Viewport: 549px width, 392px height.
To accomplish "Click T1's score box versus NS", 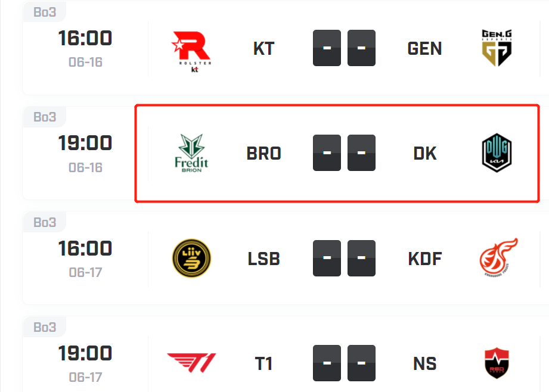I will coord(327,363).
